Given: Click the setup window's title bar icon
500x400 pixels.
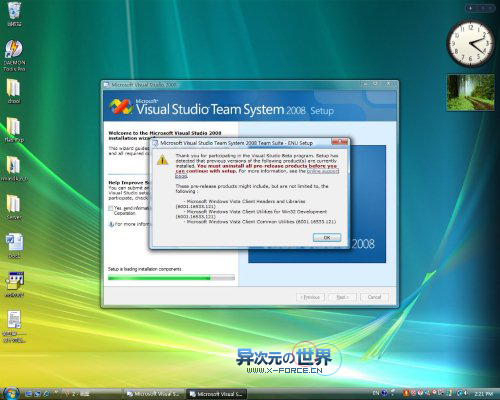Looking at the screenshot, I should (x=107, y=85).
